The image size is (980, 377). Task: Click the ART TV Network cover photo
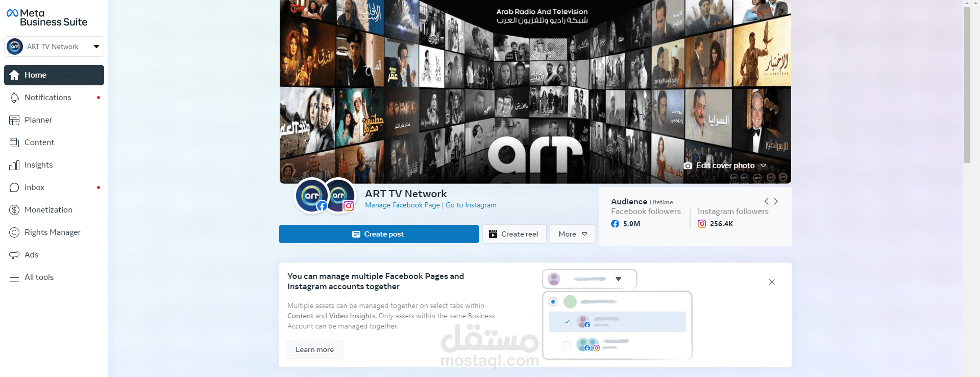(x=535, y=91)
